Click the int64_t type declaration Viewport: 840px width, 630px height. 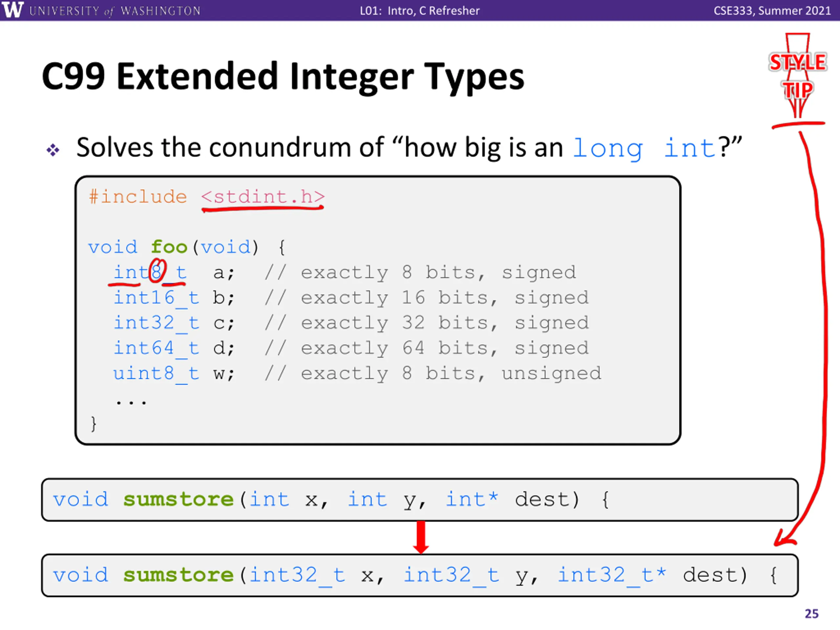point(157,348)
